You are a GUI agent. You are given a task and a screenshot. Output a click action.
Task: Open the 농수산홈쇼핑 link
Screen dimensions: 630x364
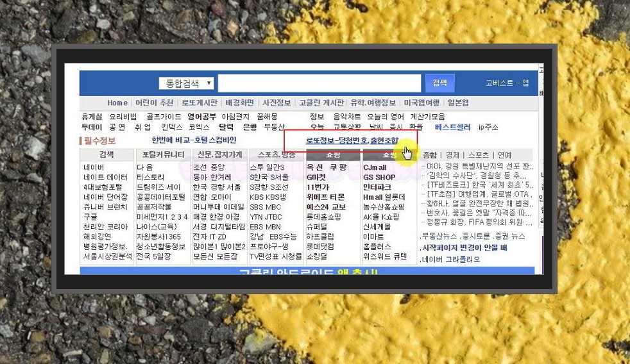384,207
